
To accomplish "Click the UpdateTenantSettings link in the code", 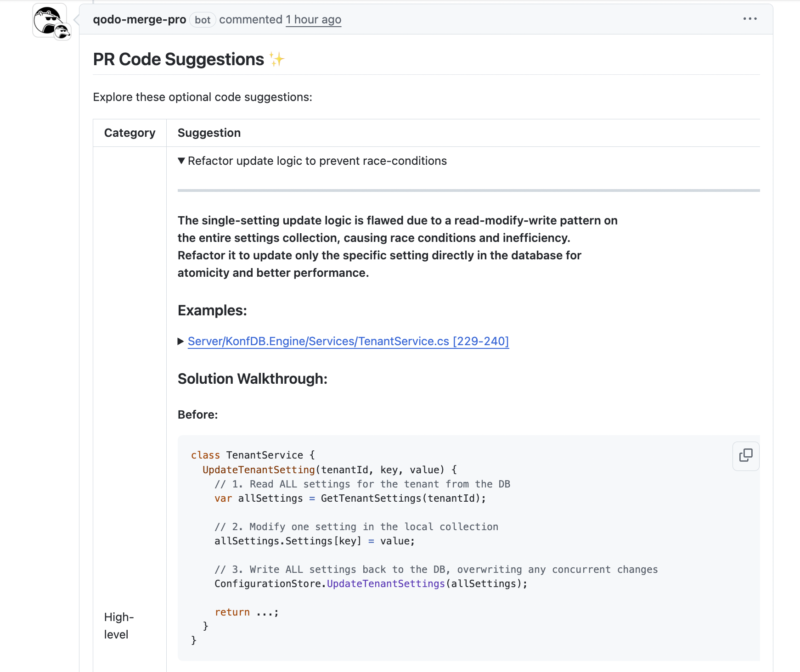I will (385, 583).
